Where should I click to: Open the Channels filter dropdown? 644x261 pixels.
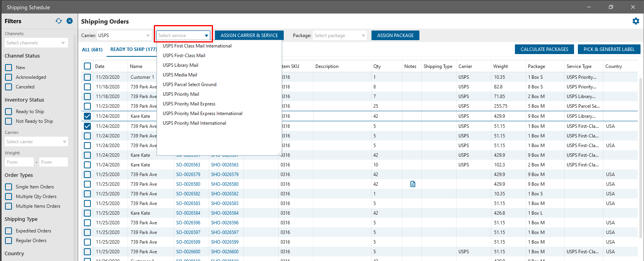(x=36, y=43)
